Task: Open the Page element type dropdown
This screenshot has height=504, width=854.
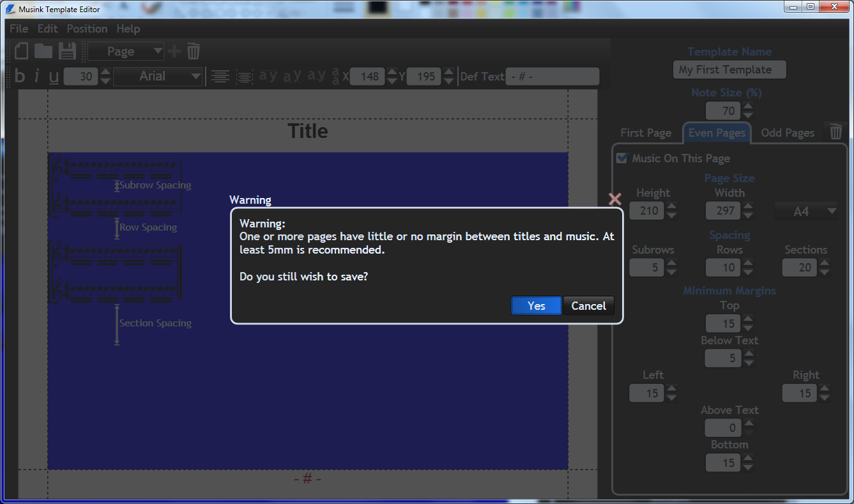Action: 126,51
